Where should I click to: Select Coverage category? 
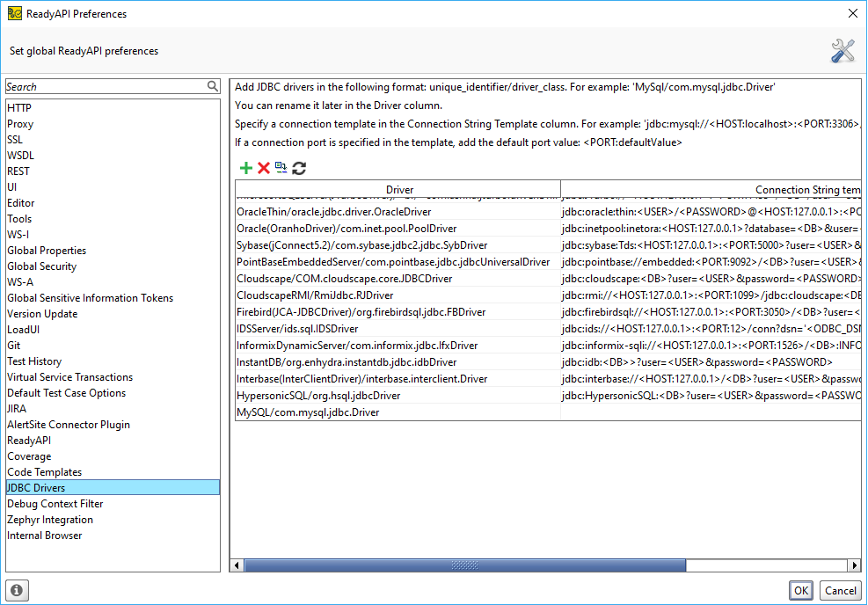pos(113,456)
